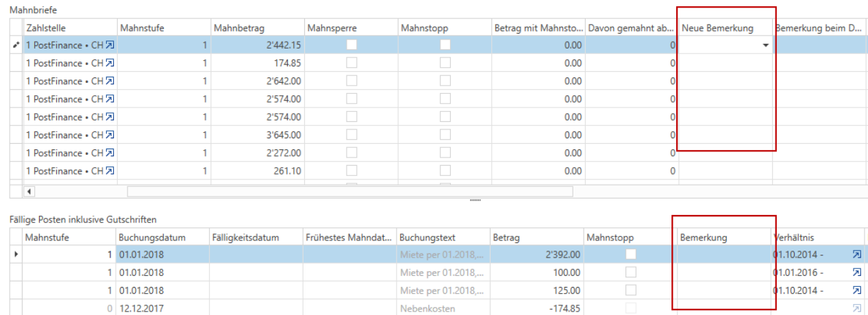Open Verhältnis link icon in 100.00 row

coord(856,272)
